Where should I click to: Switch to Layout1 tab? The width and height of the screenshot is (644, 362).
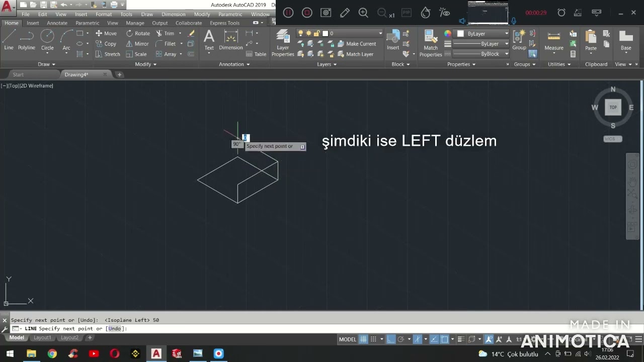coord(42,338)
